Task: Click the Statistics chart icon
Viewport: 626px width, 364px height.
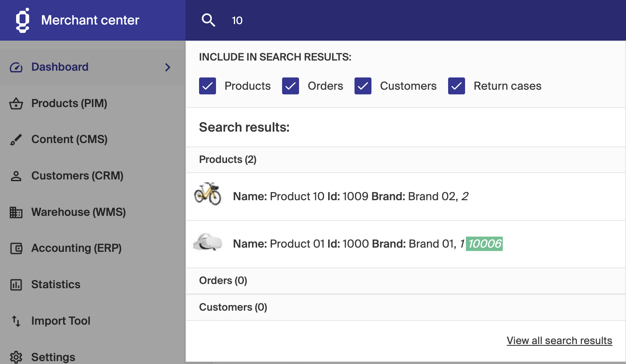Action: tap(16, 285)
